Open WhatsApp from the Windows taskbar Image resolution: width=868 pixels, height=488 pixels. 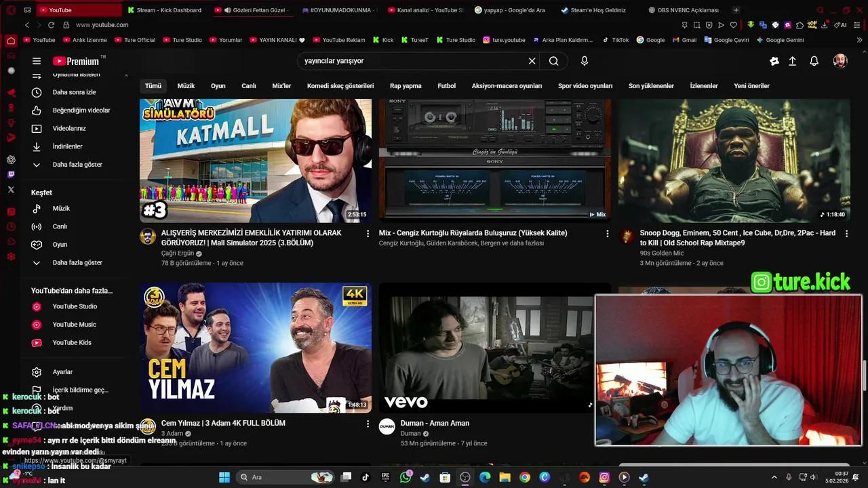click(x=406, y=477)
